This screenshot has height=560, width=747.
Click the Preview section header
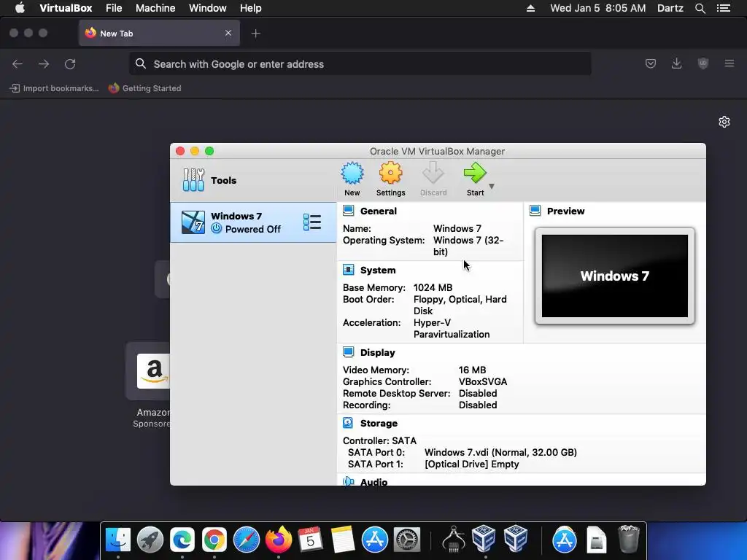(x=565, y=211)
